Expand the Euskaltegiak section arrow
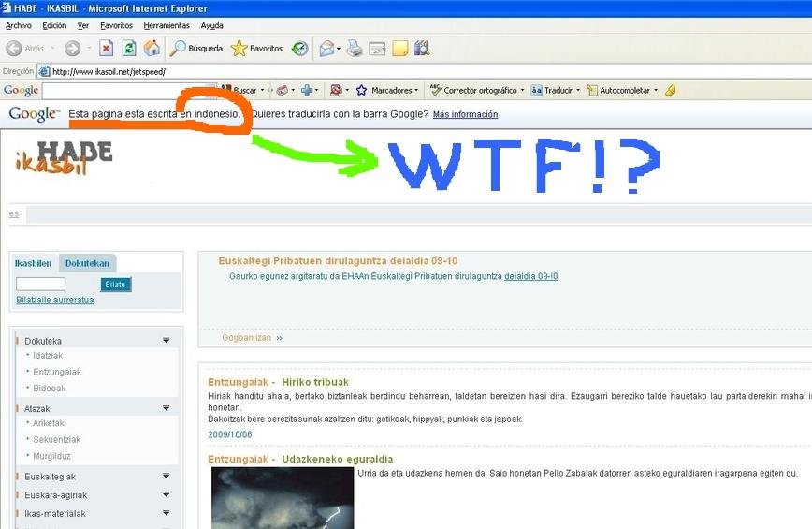Screen dimensions: 812x529 tap(167, 477)
